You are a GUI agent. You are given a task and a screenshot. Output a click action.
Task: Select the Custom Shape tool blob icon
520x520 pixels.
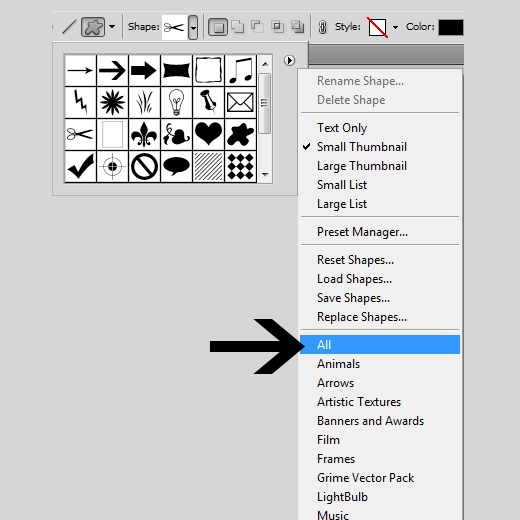click(93, 27)
